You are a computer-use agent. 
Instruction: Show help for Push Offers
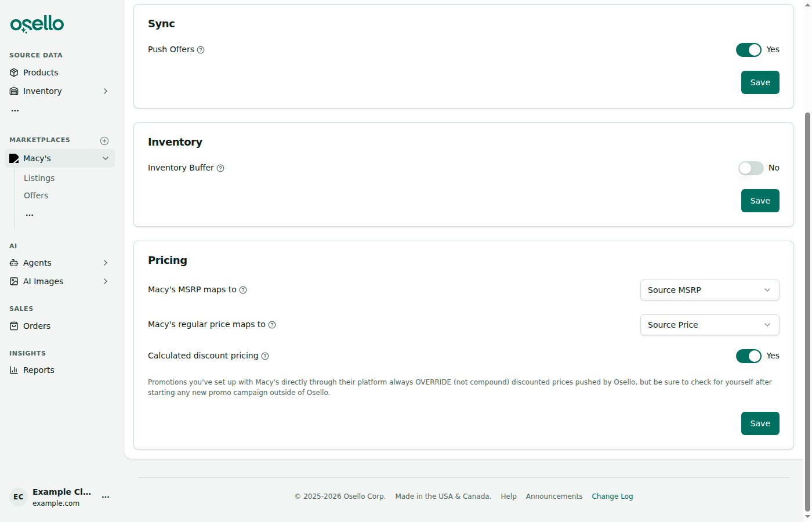(201, 50)
